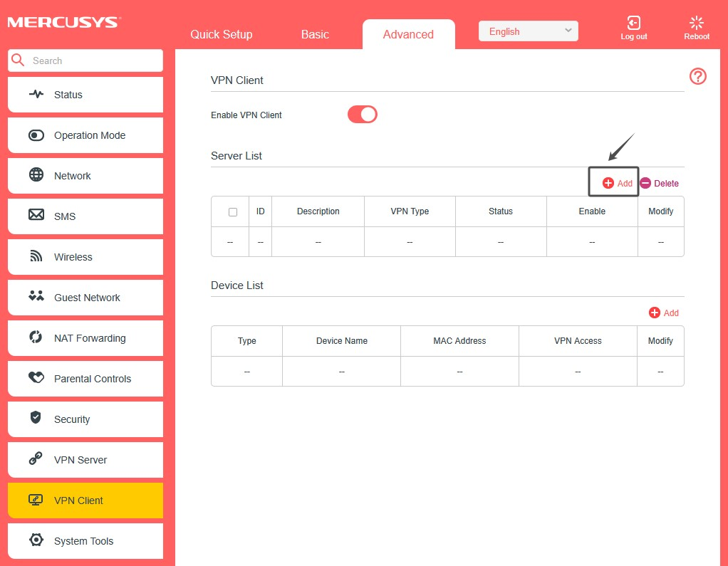Click Delete above the Server List
728x566 pixels.
coord(659,183)
